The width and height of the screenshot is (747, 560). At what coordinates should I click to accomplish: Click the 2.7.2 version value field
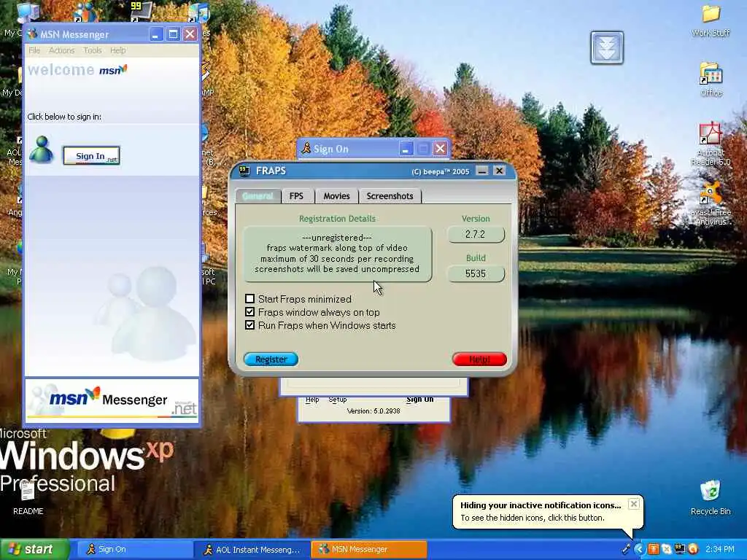[476, 234]
